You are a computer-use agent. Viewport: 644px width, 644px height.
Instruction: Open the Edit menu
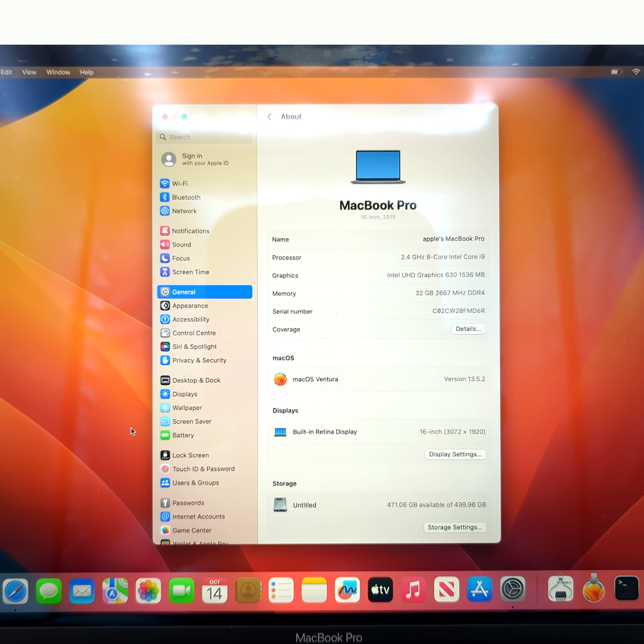(6, 72)
